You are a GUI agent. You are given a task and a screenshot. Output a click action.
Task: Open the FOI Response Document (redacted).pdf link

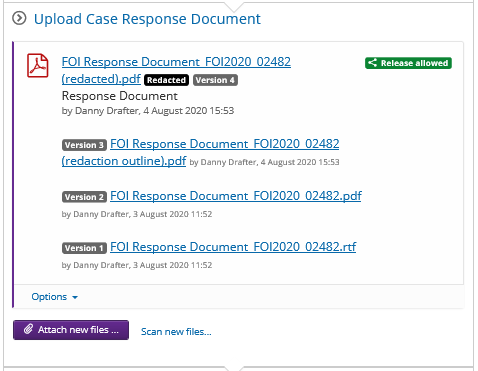point(176,70)
